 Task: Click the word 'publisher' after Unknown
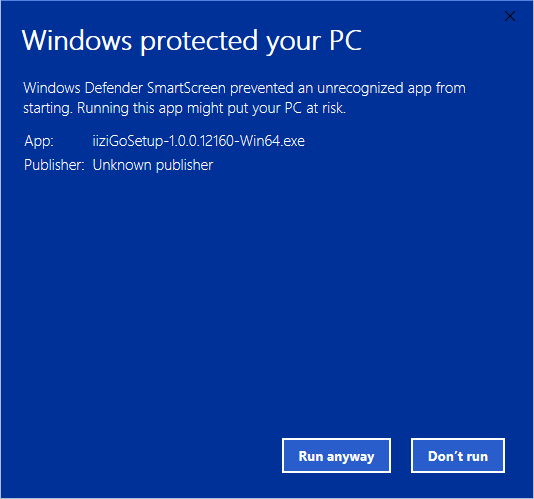(x=185, y=166)
